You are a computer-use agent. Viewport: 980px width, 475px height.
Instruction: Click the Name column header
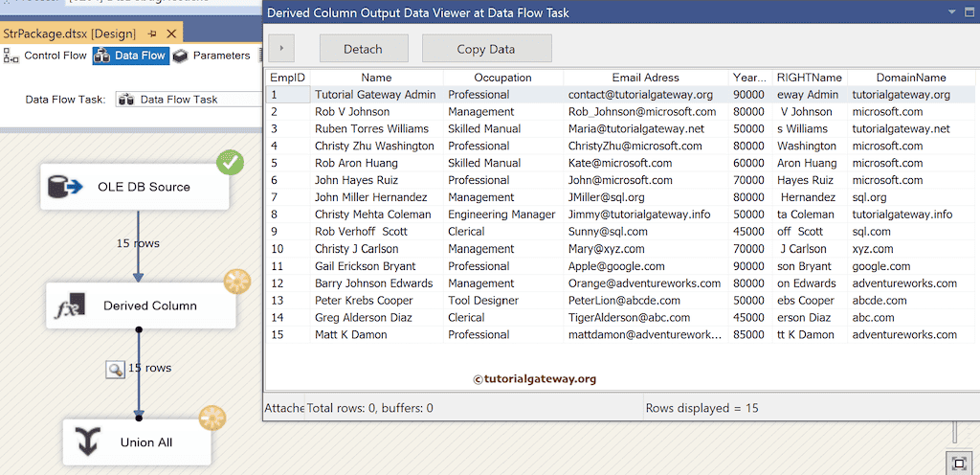(376, 78)
